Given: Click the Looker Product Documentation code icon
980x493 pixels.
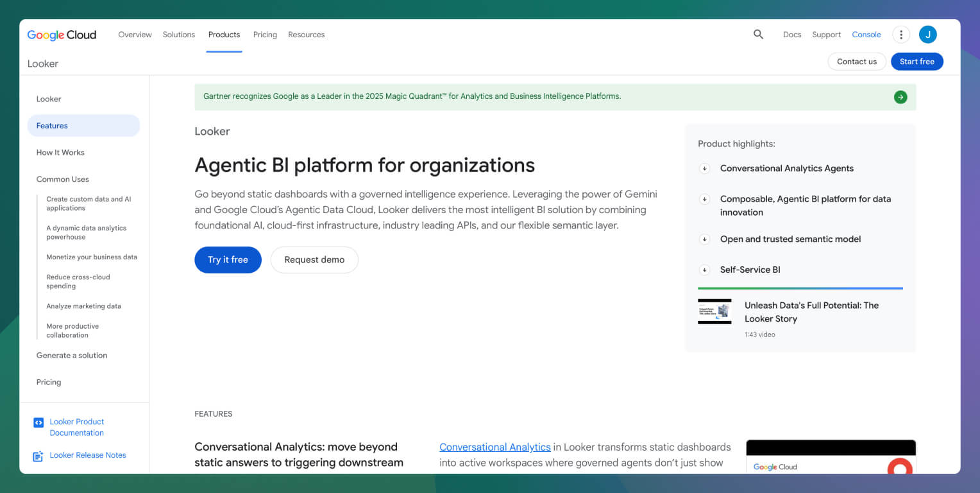Looking at the screenshot, I should tap(38, 422).
